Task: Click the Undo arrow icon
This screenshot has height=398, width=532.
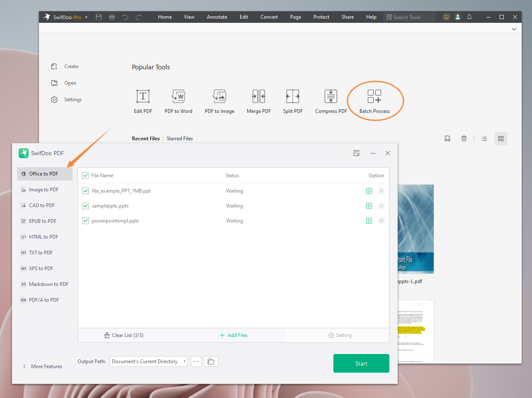Action: pyautogui.click(x=125, y=17)
